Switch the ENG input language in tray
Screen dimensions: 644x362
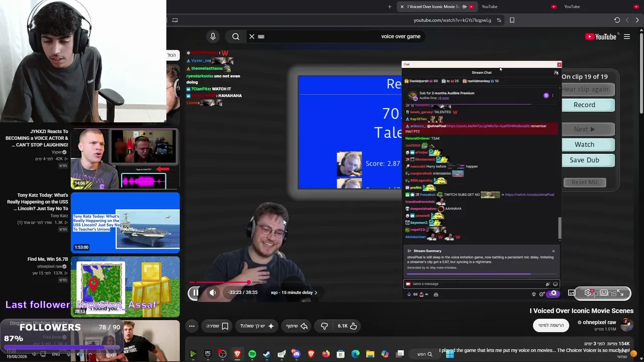56,354
